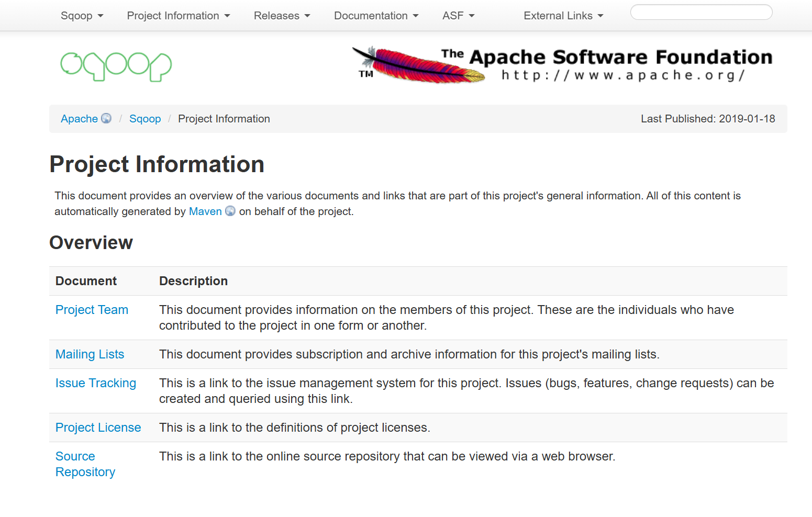The height and width of the screenshot is (517, 812).
Task: Open the Project Team document link
Action: 92,310
